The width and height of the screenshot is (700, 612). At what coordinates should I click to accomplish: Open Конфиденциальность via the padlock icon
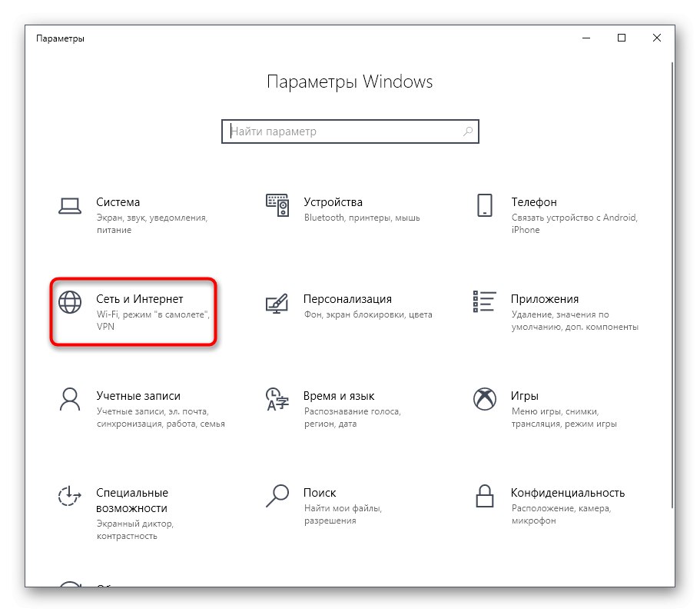click(485, 497)
